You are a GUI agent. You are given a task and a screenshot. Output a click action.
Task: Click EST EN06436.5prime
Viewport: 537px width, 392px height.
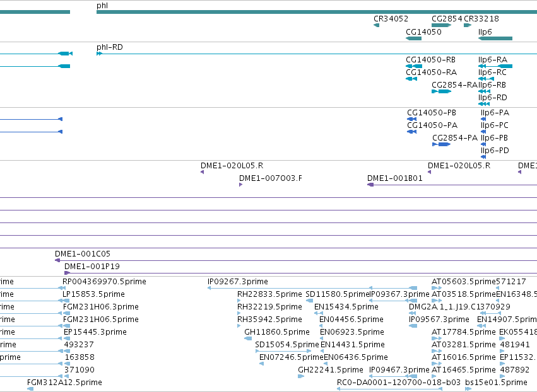(x=355, y=357)
